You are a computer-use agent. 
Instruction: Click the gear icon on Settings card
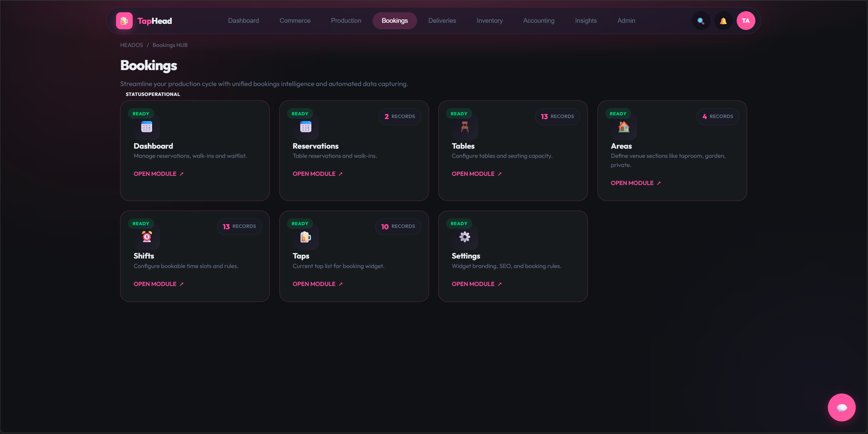click(464, 237)
